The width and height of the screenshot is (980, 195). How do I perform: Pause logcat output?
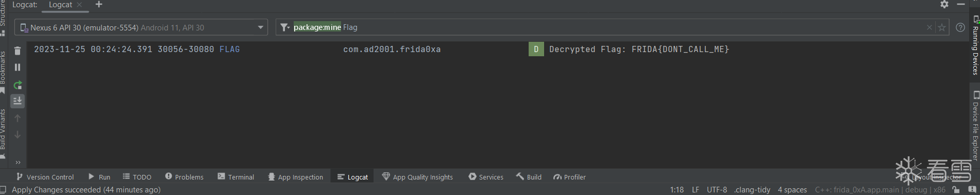[18, 67]
